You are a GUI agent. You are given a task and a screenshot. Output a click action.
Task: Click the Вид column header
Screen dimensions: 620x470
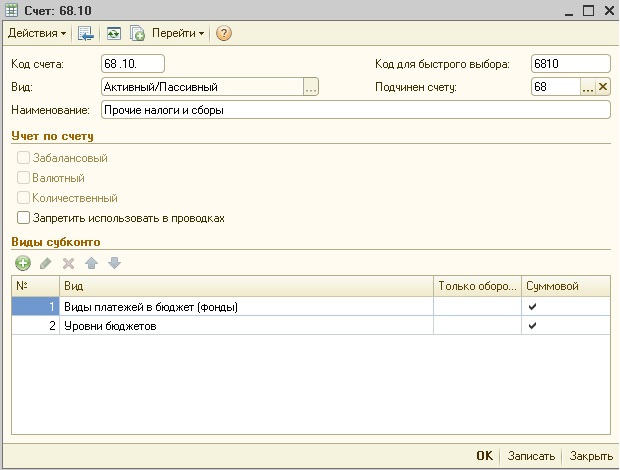point(246,286)
